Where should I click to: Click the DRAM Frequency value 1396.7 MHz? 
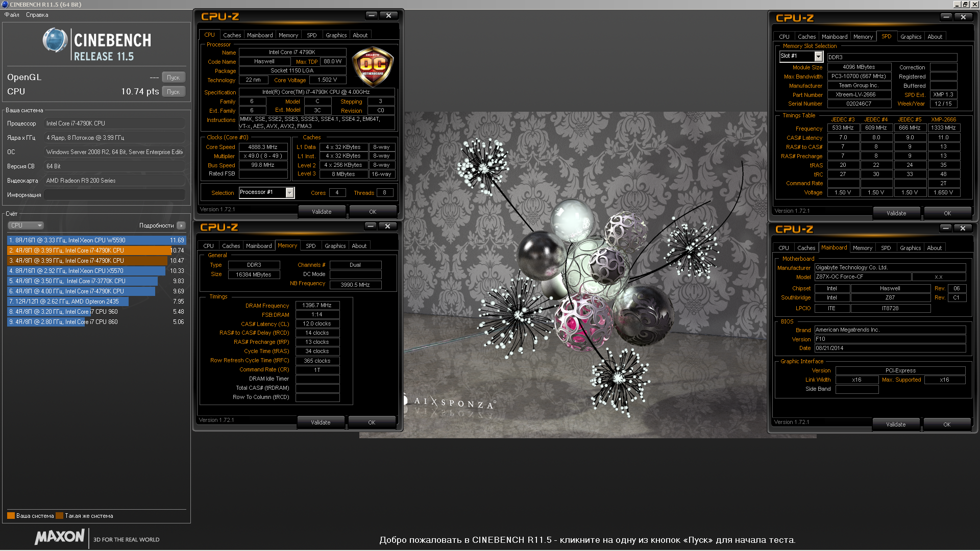point(317,305)
